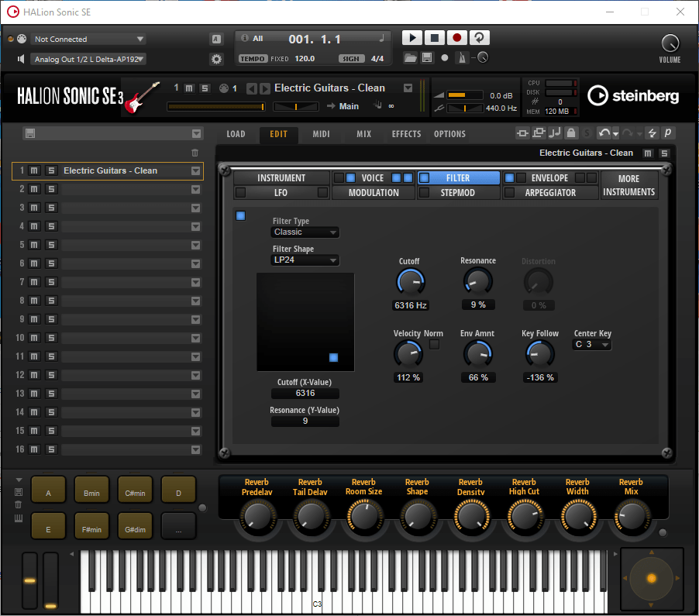Click the lock icon in toolbar
The width and height of the screenshot is (699, 616).
click(571, 132)
